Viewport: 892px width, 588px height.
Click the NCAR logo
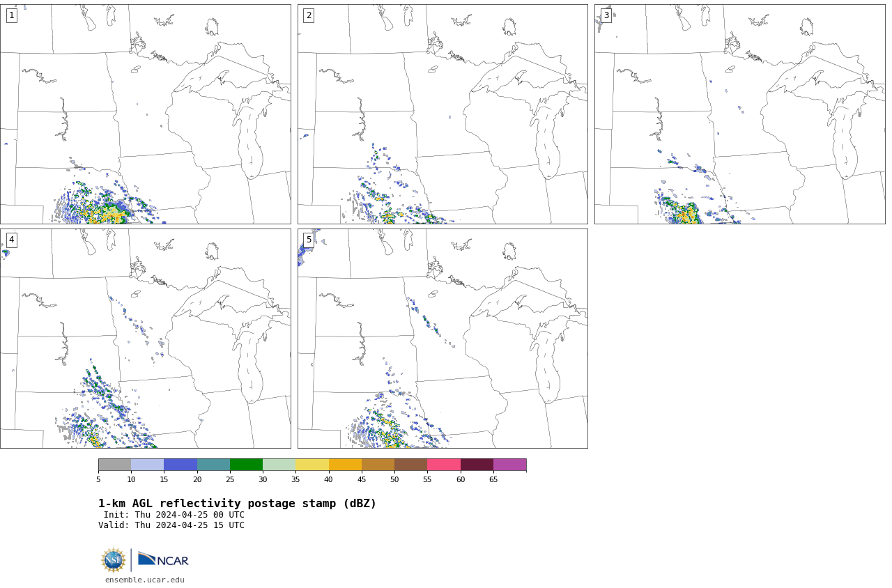[x=163, y=559]
